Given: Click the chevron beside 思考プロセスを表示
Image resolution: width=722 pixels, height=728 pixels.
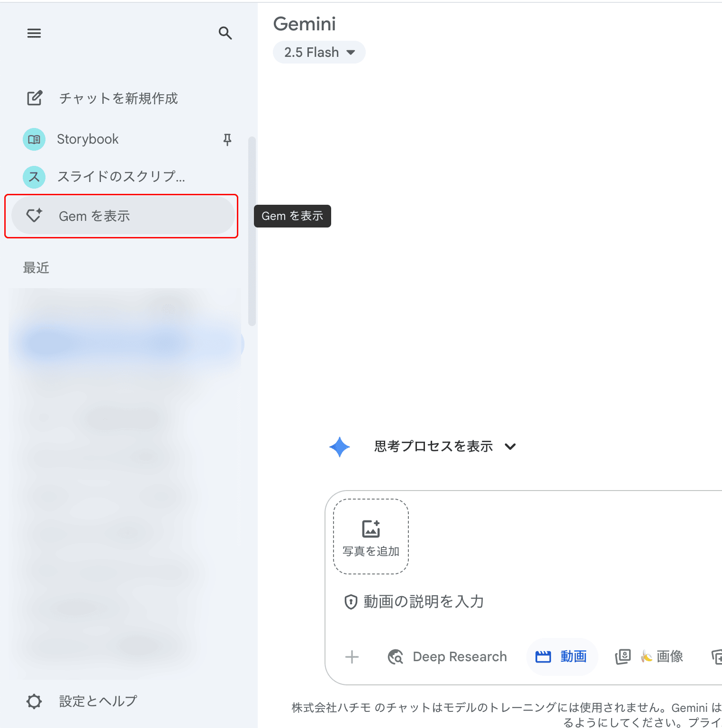Looking at the screenshot, I should click(x=510, y=446).
